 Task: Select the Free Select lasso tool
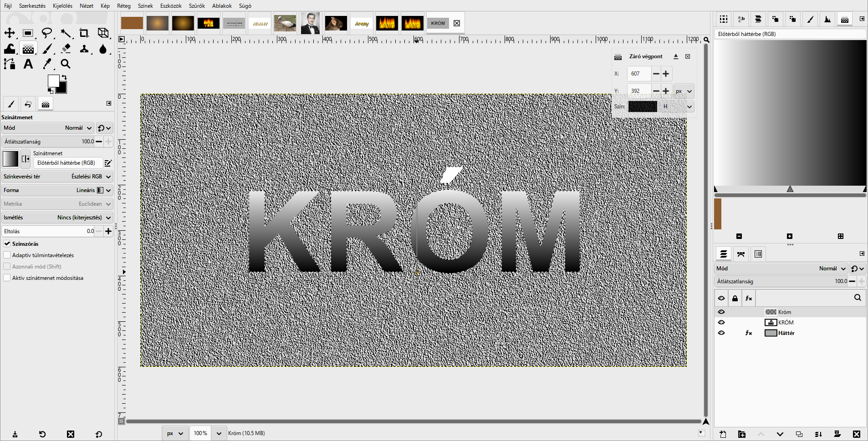[47, 33]
